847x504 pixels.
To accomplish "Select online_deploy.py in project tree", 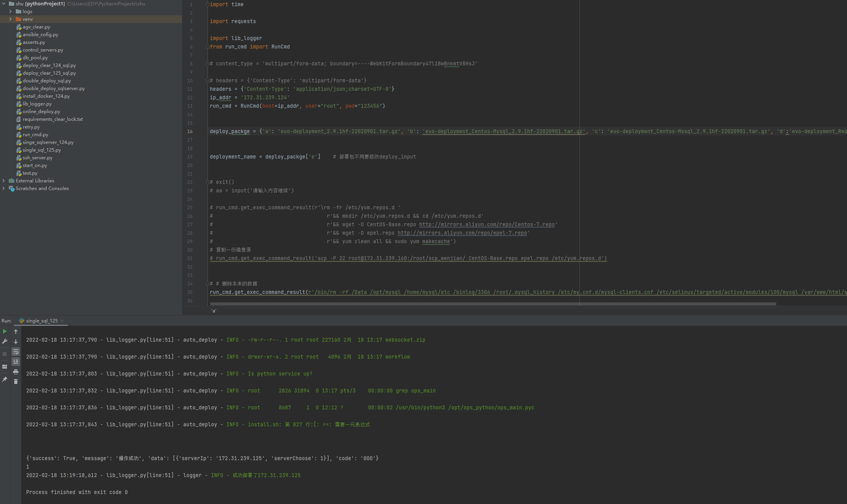I will (x=41, y=112).
